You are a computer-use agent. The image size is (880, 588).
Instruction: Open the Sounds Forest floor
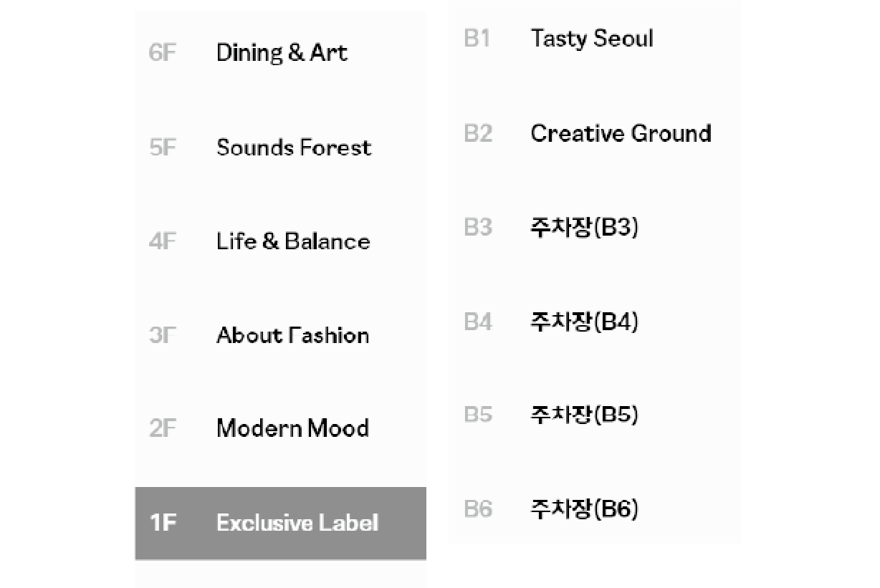click(294, 148)
